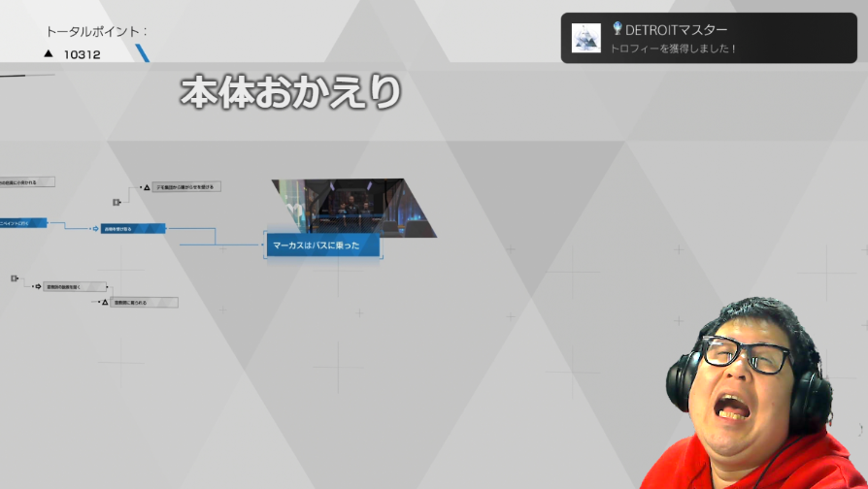The height and width of the screenshot is (489, 868).
Task: Click the blue arrow icon before を受け取る node
Action: pyautogui.click(x=95, y=228)
